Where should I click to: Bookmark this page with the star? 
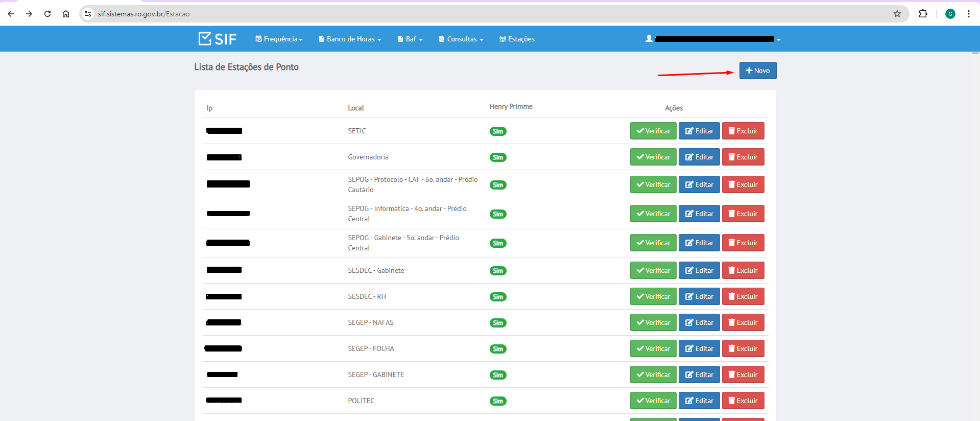point(897,14)
